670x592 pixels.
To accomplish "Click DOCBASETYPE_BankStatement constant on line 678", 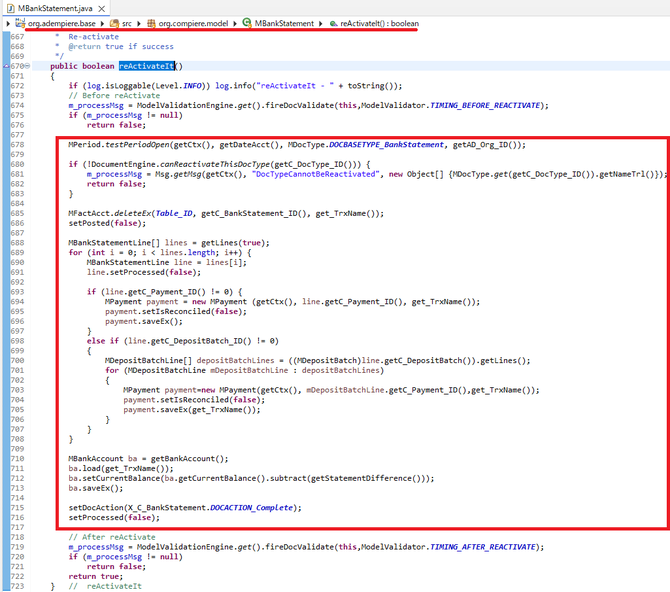I will pyautogui.click(x=386, y=144).
